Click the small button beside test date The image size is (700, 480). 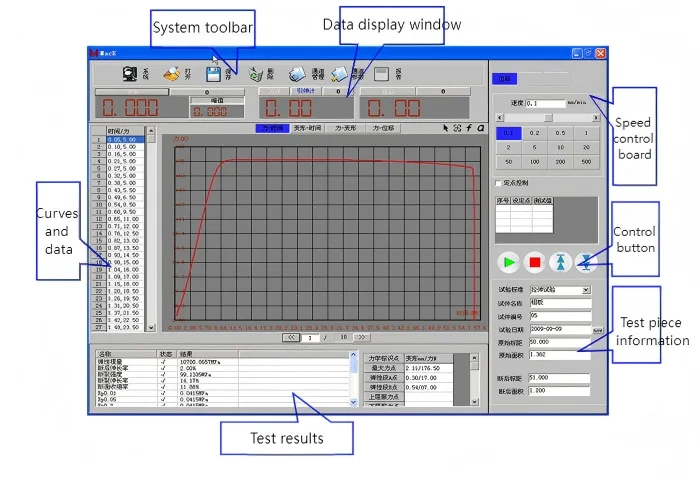tap(597, 330)
